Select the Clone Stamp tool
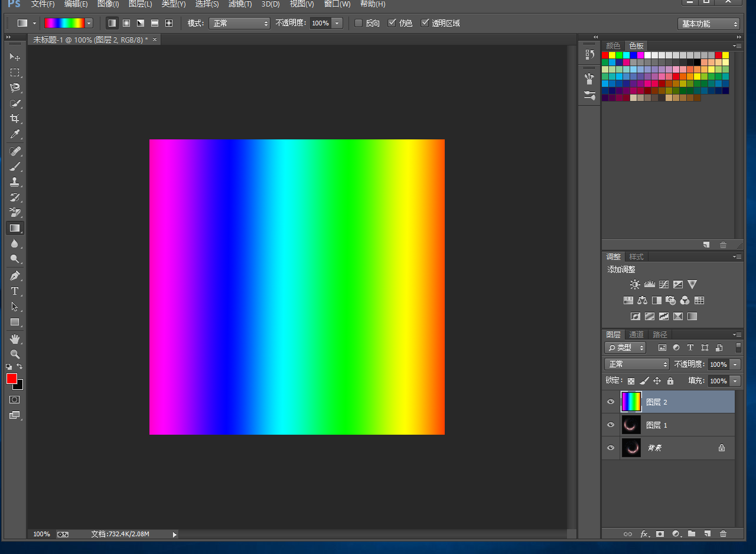Image resolution: width=756 pixels, height=554 pixels. pos(15,182)
